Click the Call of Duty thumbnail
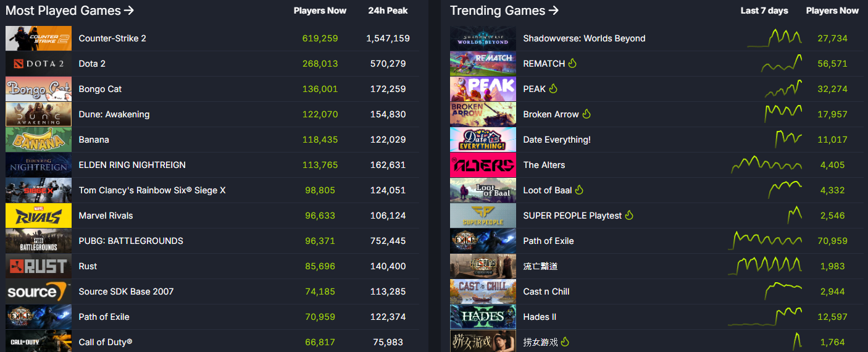 (38, 341)
